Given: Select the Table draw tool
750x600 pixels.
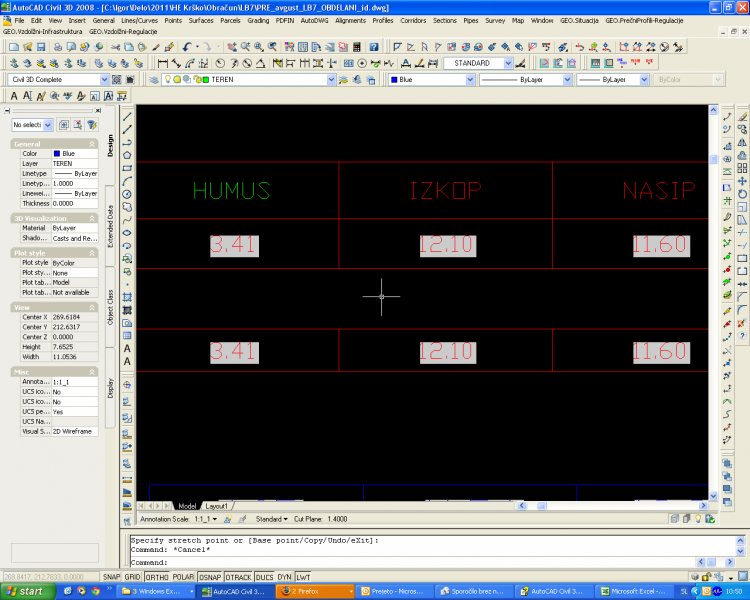Looking at the screenshot, I should click(127, 336).
